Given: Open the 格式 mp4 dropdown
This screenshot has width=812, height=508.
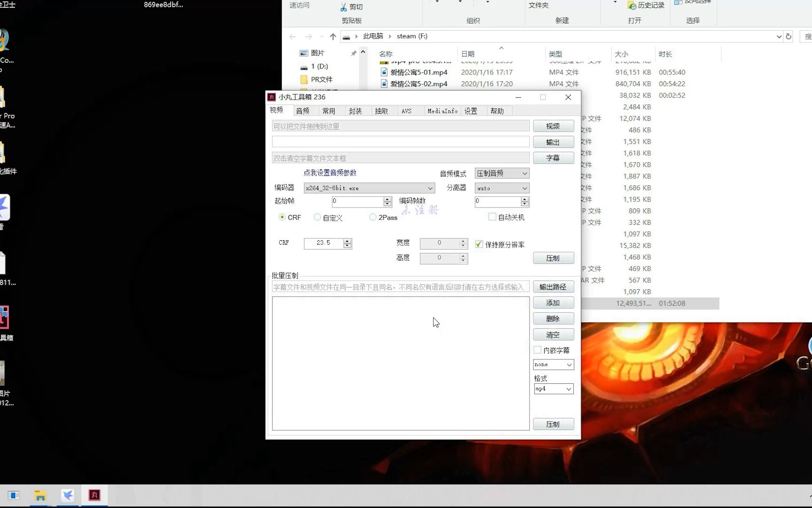Looking at the screenshot, I should 554,389.
